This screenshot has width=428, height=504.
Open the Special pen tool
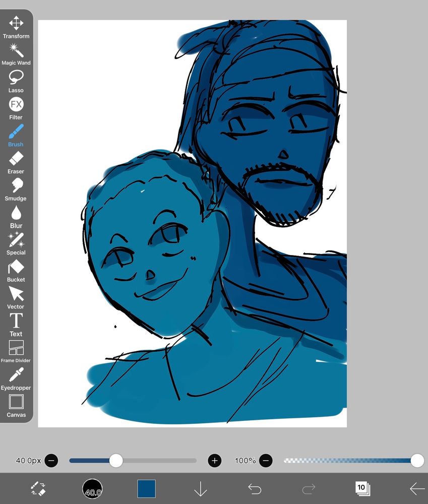(x=16, y=244)
